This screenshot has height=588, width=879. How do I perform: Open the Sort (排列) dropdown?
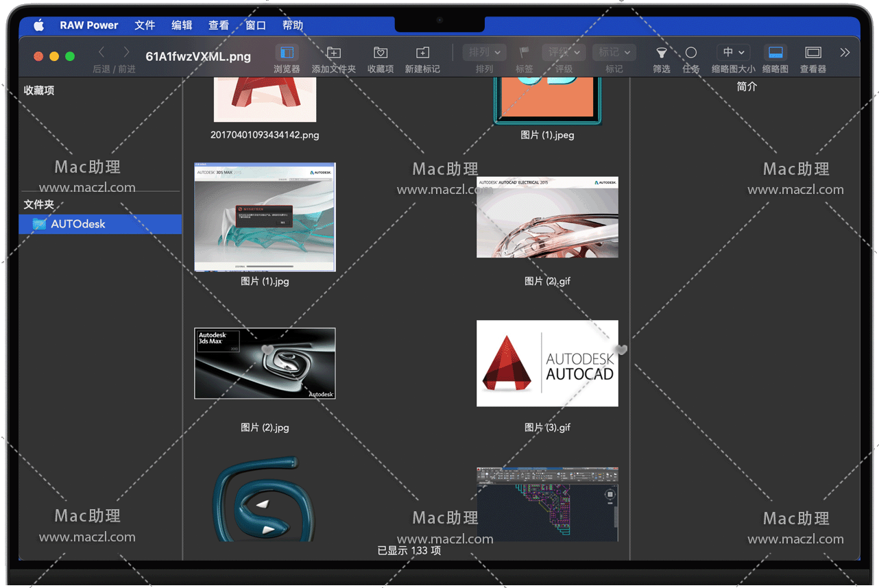(x=484, y=53)
